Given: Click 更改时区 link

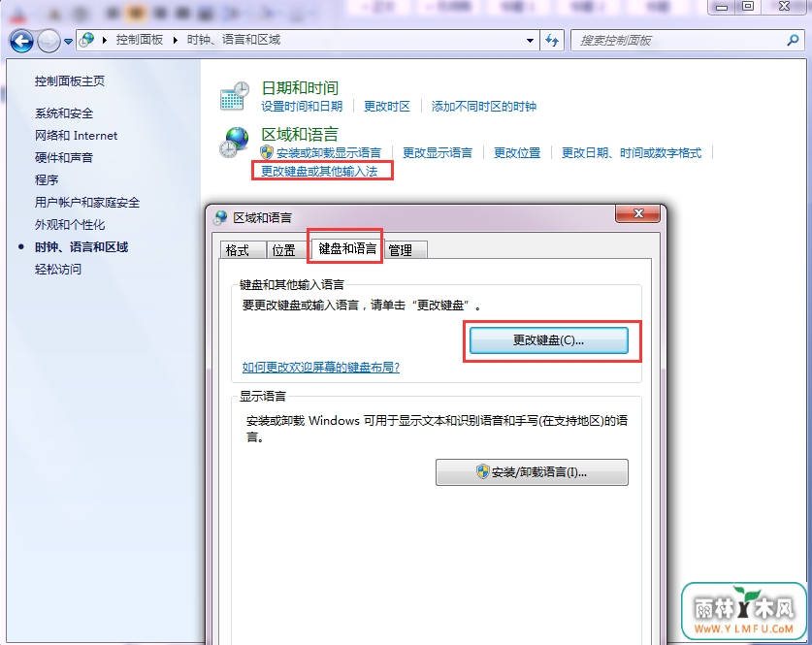Looking at the screenshot, I should pyautogui.click(x=387, y=107).
